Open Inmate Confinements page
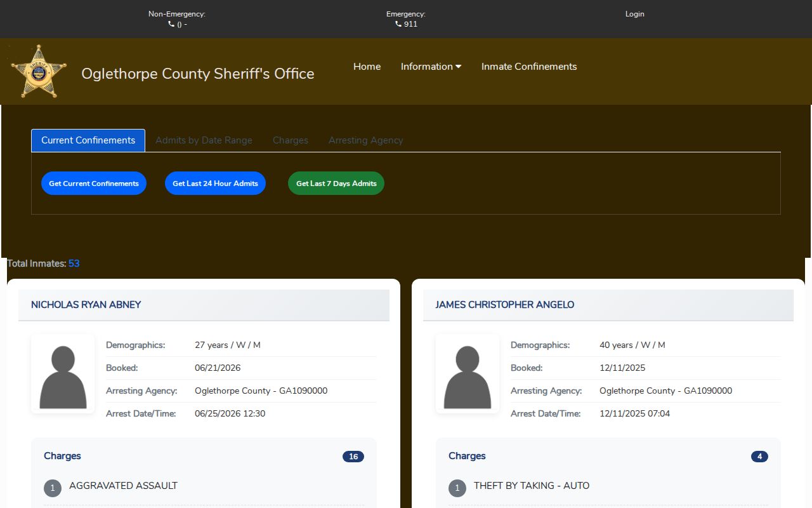Image resolution: width=812 pixels, height=508 pixels. coord(529,67)
